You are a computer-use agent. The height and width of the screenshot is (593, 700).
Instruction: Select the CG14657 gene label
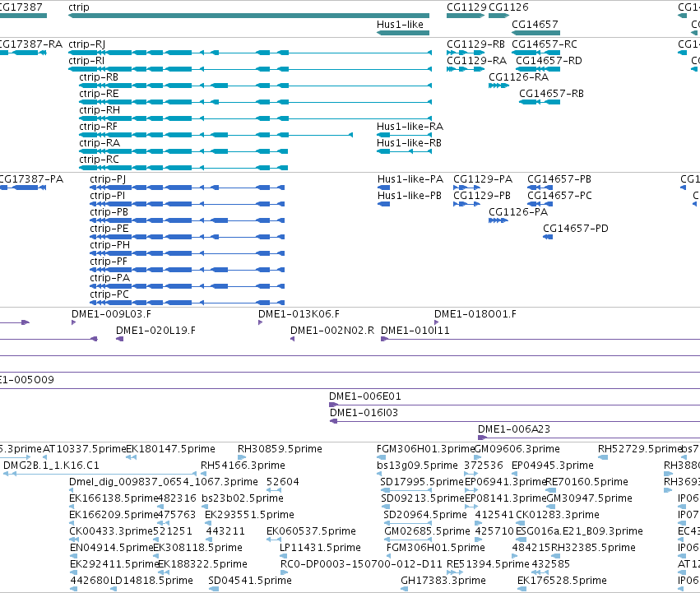click(535, 25)
